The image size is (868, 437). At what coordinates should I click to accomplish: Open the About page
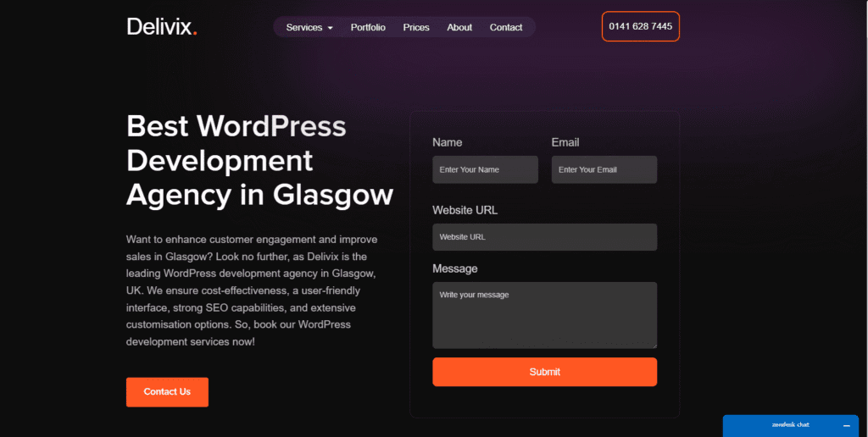(459, 27)
